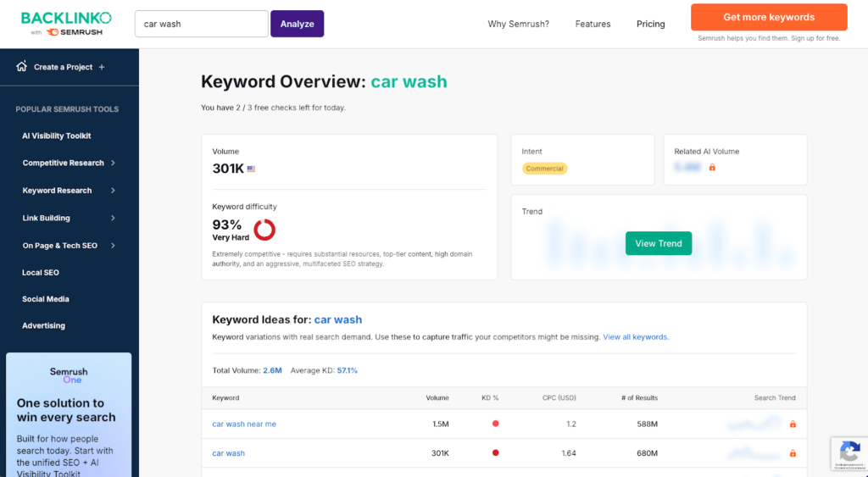Click the red KD dot for car wash near me
Viewport: 868px width, 477px height.
click(495, 424)
